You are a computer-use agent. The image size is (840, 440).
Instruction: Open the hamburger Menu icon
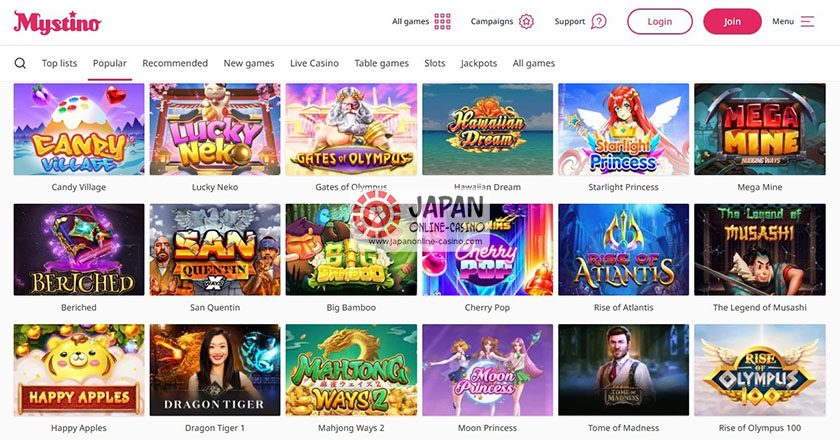pos(807,21)
